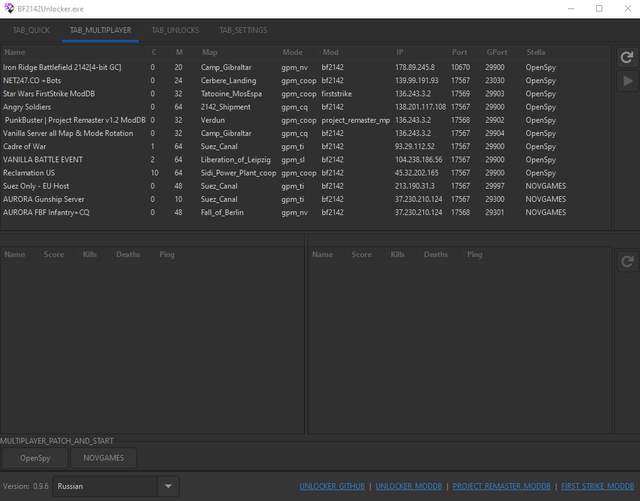Click the BF2142Unlocker app icon in title bar
Image resolution: width=640 pixels, height=501 pixels.
click(x=9, y=8)
